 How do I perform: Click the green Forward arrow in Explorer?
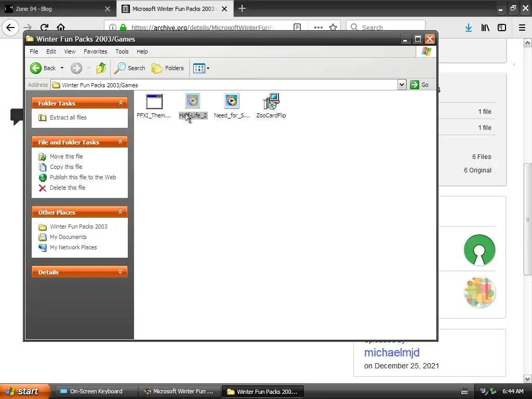76,68
